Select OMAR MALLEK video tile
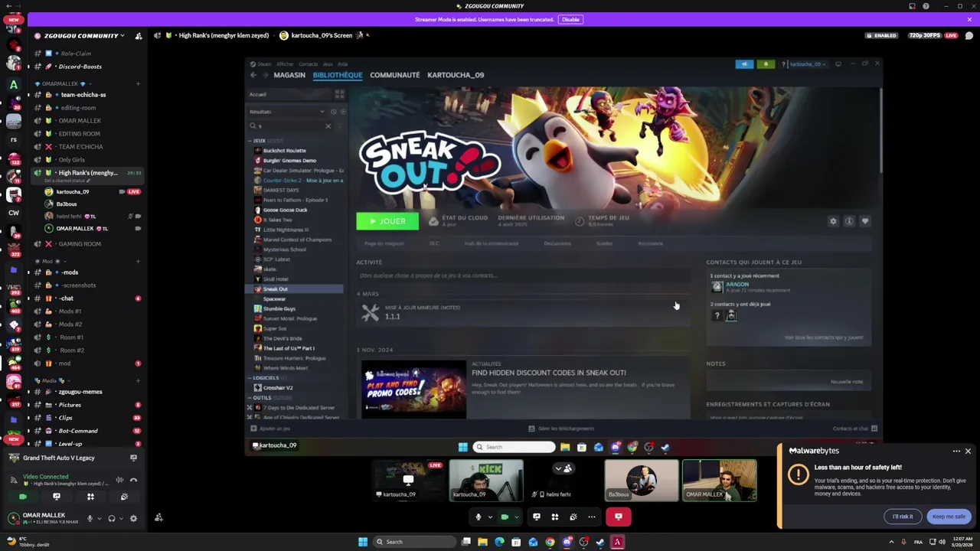The width and height of the screenshot is (980, 551). coord(720,481)
